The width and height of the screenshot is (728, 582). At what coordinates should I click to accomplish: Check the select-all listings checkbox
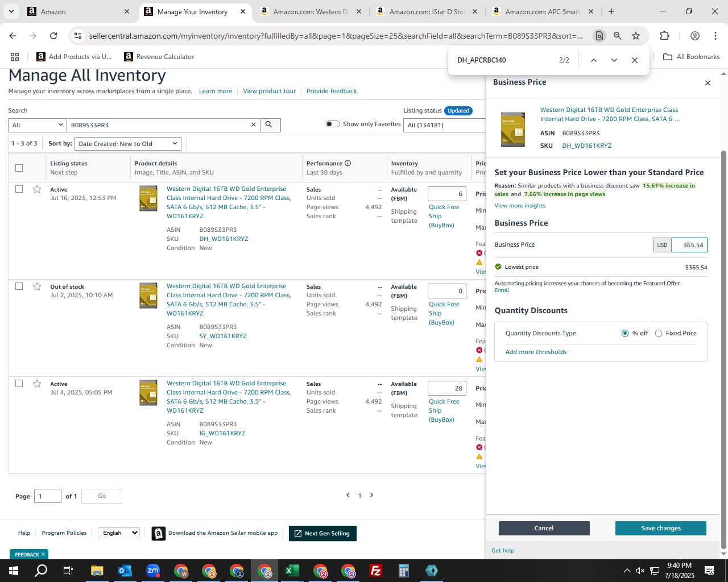[x=19, y=168]
